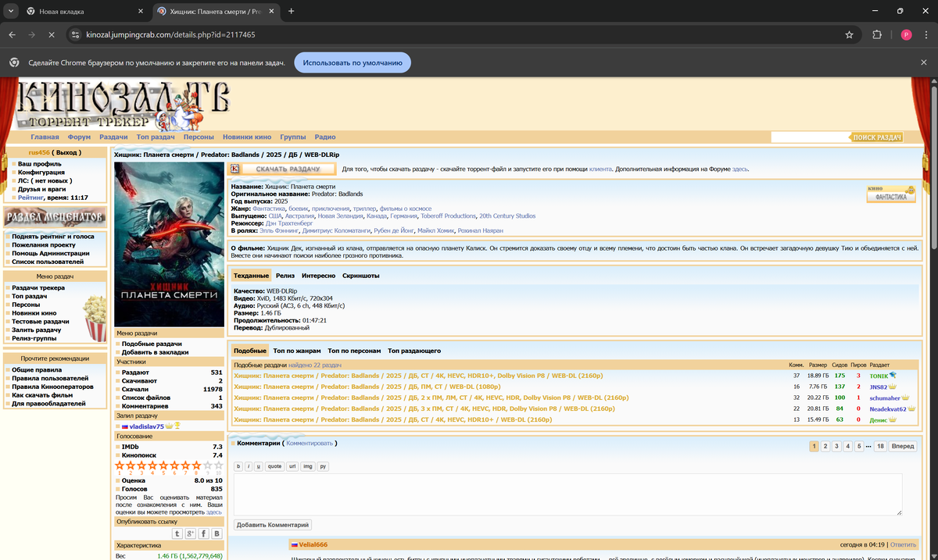This screenshot has height=560, width=938.
Task: Click Добавить Комментарий button
Action: tap(272, 525)
